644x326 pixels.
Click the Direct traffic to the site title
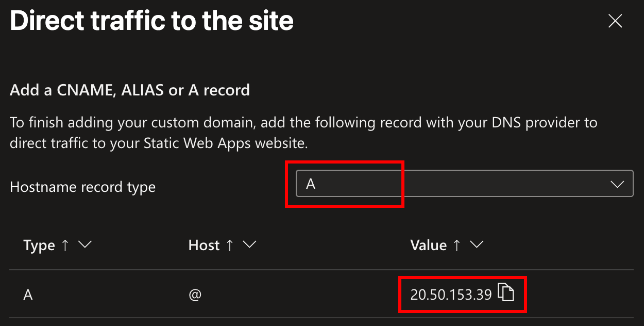[151, 21]
